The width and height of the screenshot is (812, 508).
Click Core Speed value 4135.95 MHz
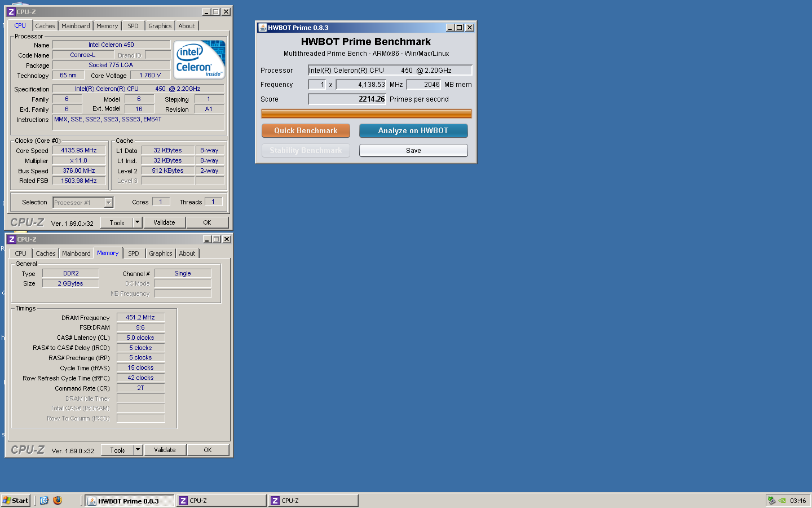click(x=79, y=151)
